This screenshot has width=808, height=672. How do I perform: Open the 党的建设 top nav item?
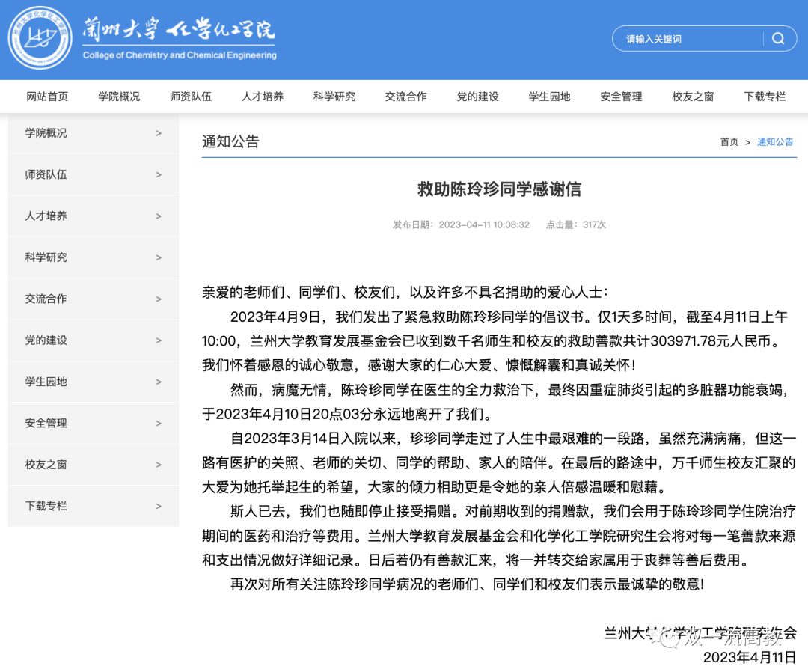coord(477,97)
